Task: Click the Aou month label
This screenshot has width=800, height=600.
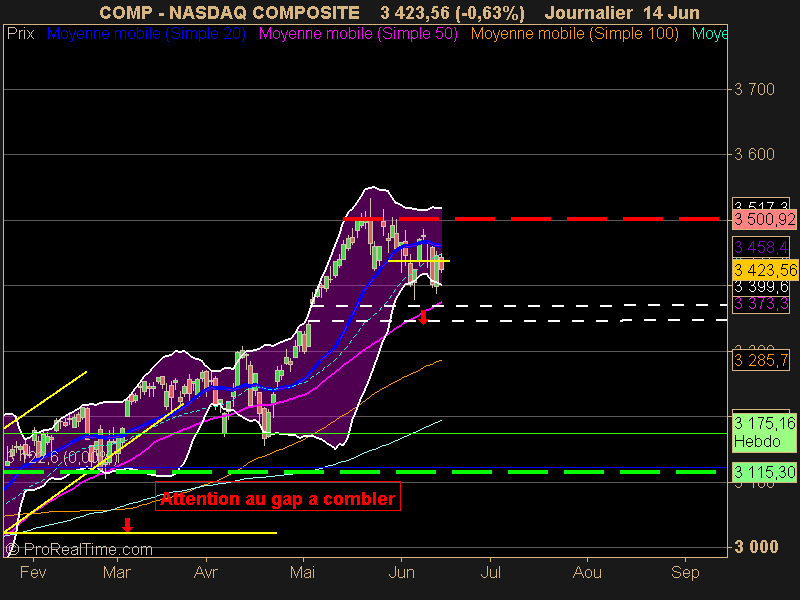Action: 587,572
